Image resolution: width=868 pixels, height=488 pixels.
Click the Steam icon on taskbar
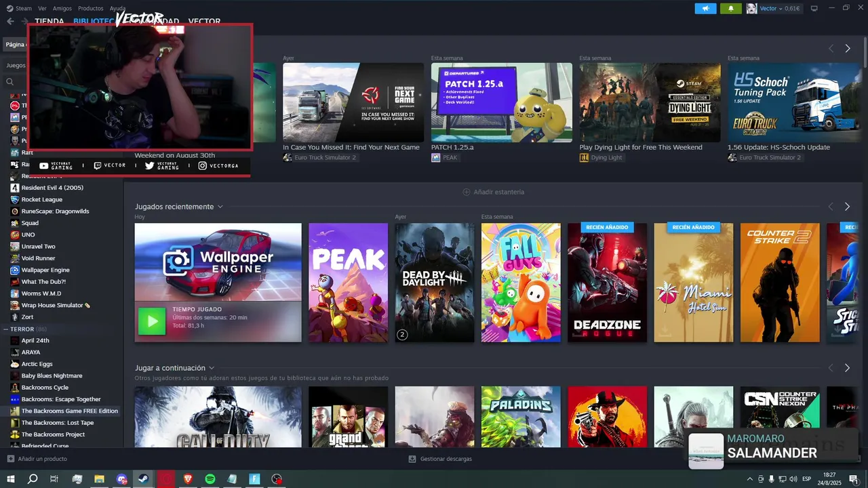coord(144,479)
